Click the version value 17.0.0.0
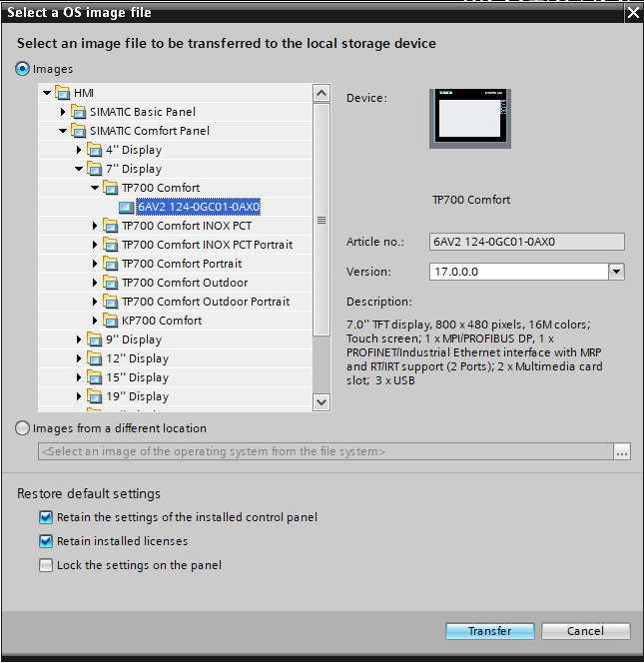Viewport: 644px width, 663px height. click(x=456, y=272)
